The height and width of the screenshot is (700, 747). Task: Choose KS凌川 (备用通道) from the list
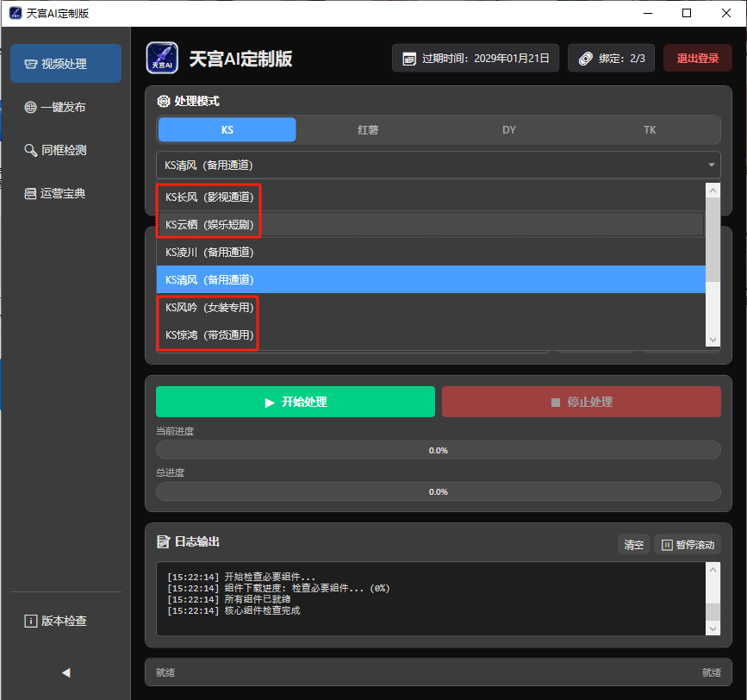click(431, 252)
